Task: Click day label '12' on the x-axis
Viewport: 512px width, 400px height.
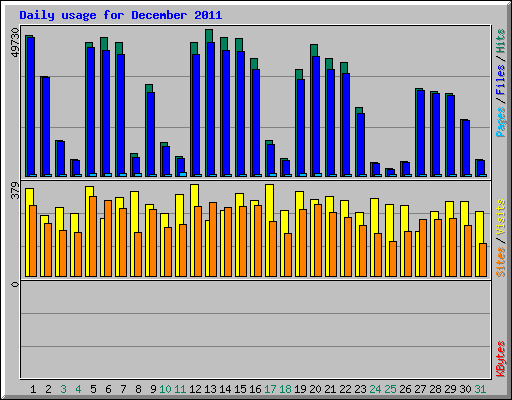Action: click(x=195, y=389)
